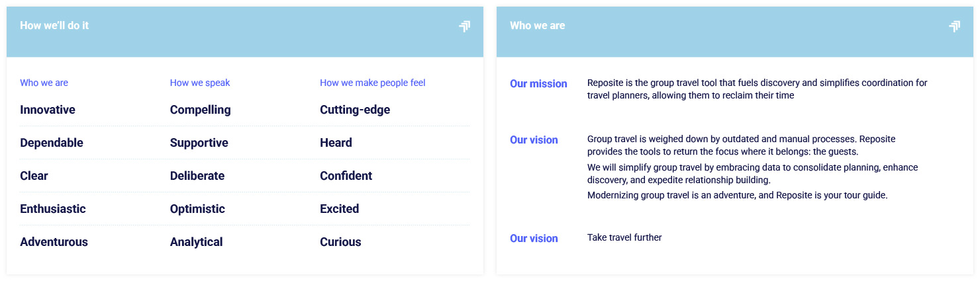Select the 'Optimistic' trait

tap(197, 209)
